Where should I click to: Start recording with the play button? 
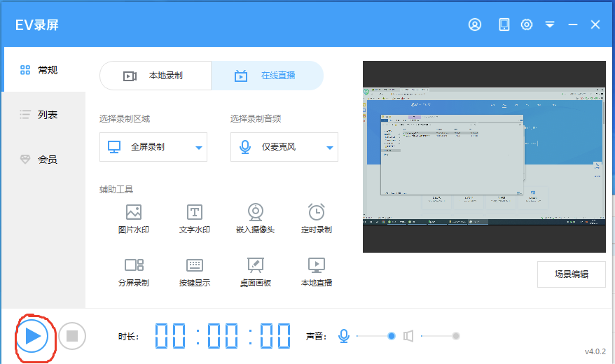tap(32, 336)
